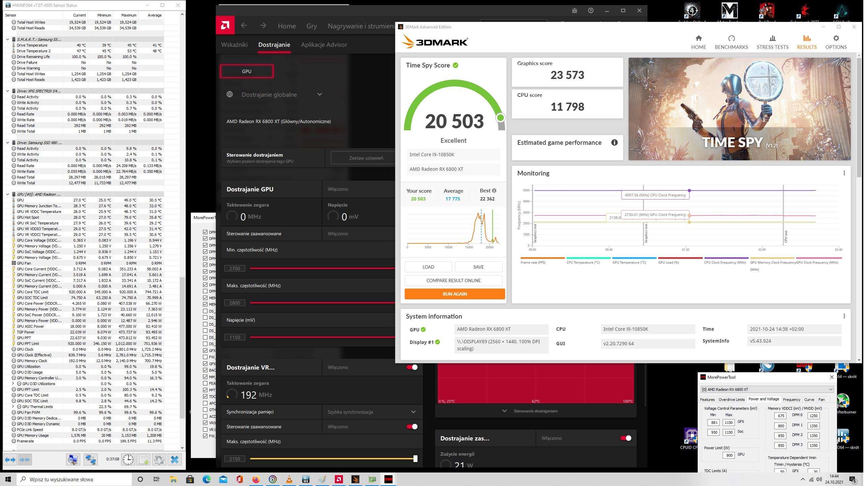Viewport: 868px width, 486px height.
Task: Click HWiNFO's monitor with magnifier icon
Action: point(73,460)
